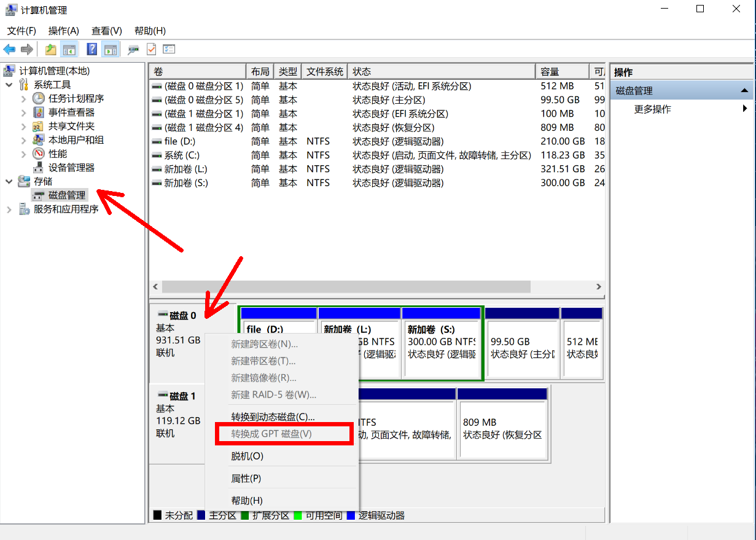The height and width of the screenshot is (540, 756).
Task: Sort by the 容量 column header
Action: tap(562, 71)
